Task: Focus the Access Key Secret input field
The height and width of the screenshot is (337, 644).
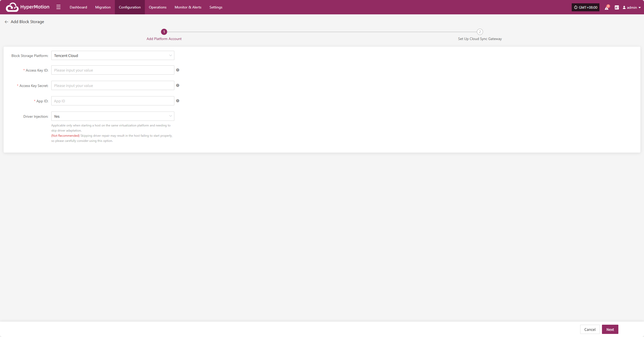Action: pyautogui.click(x=113, y=85)
